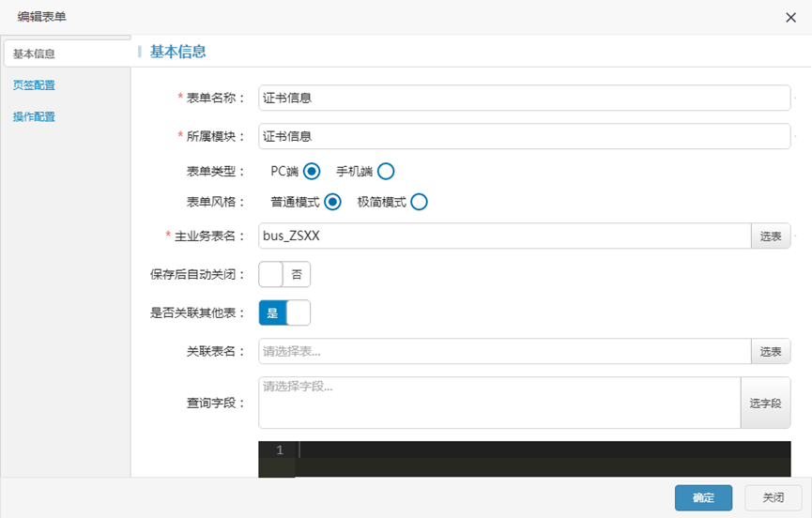812x518 pixels.
Task: Confirm with the 确定 button
Action: [x=703, y=497]
